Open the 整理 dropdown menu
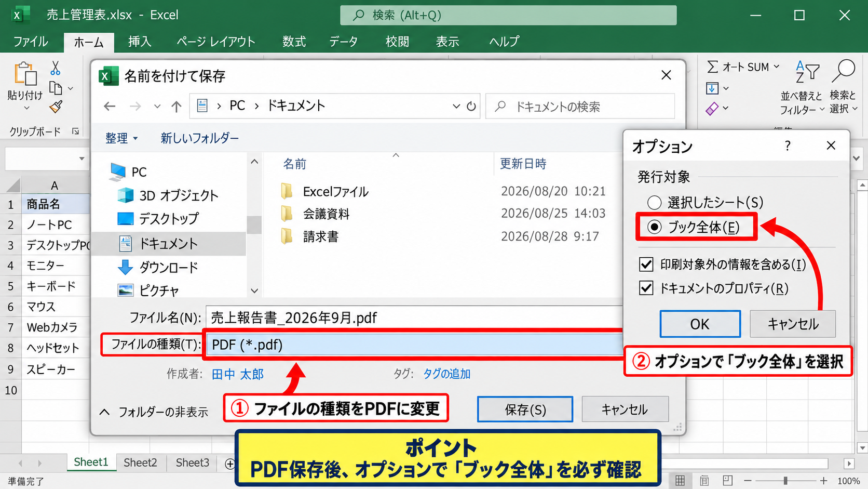The width and height of the screenshot is (868, 489). click(x=121, y=138)
